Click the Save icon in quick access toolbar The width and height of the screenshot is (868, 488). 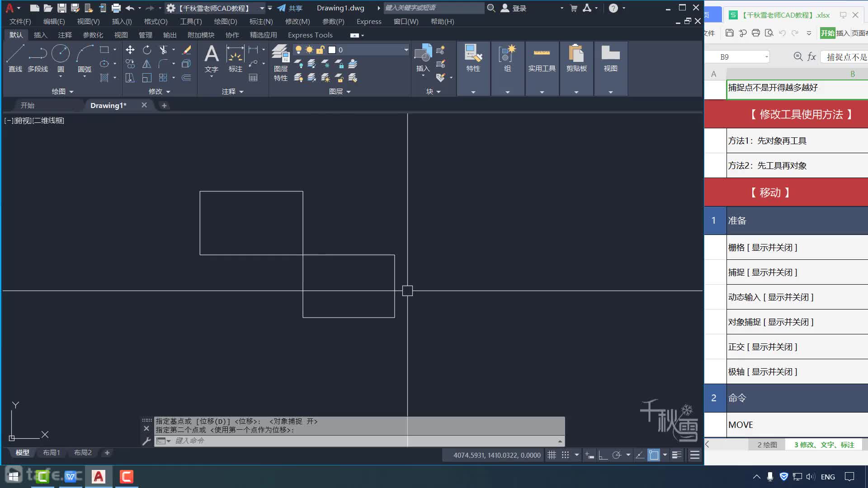coord(62,8)
